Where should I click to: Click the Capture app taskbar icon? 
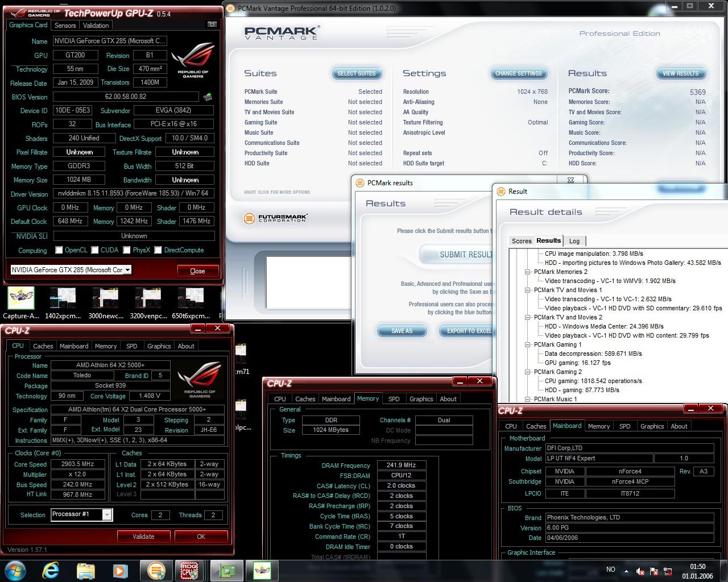click(x=262, y=570)
